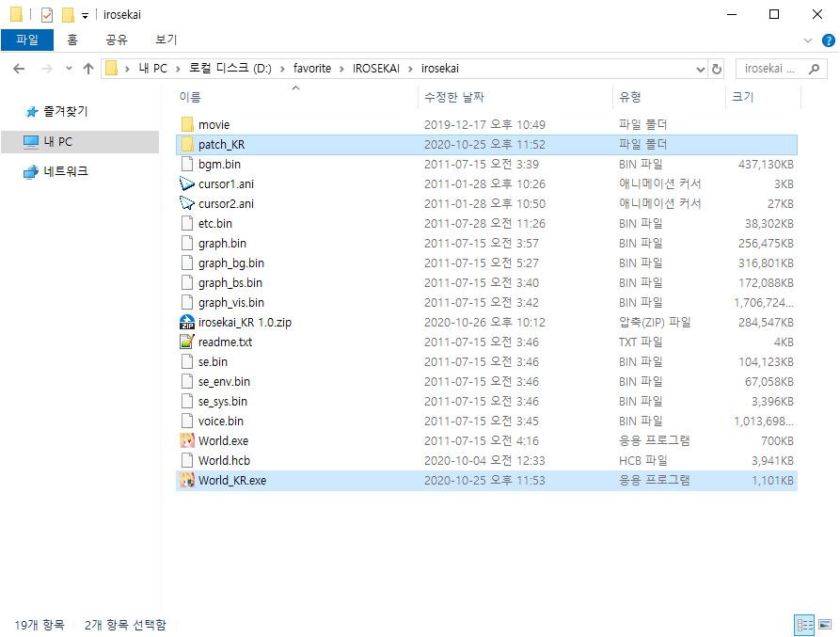Click the movie folder icon

[187, 124]
